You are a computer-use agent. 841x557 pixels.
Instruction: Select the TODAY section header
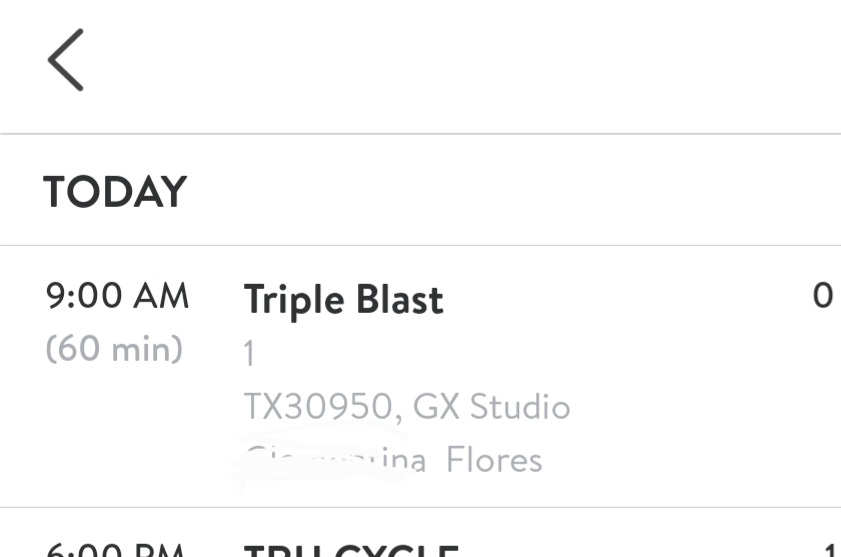click(x=115, y=192)
